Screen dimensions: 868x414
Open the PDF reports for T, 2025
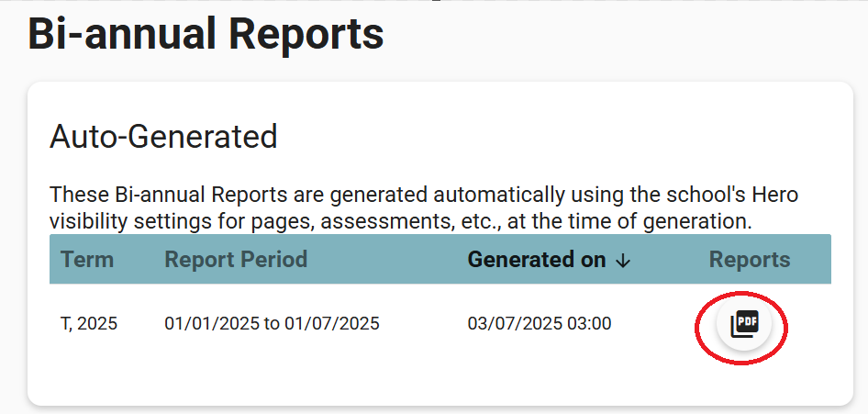pyautogui.click(x=744, y=324)
